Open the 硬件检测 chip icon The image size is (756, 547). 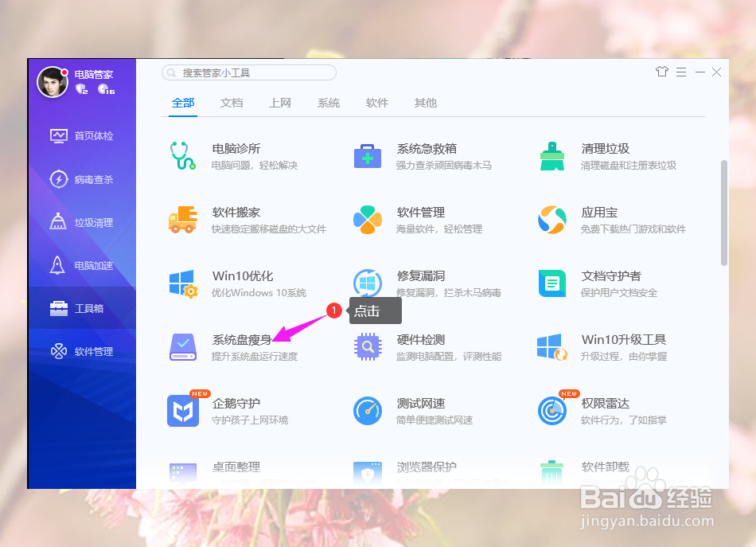(368, 347)
